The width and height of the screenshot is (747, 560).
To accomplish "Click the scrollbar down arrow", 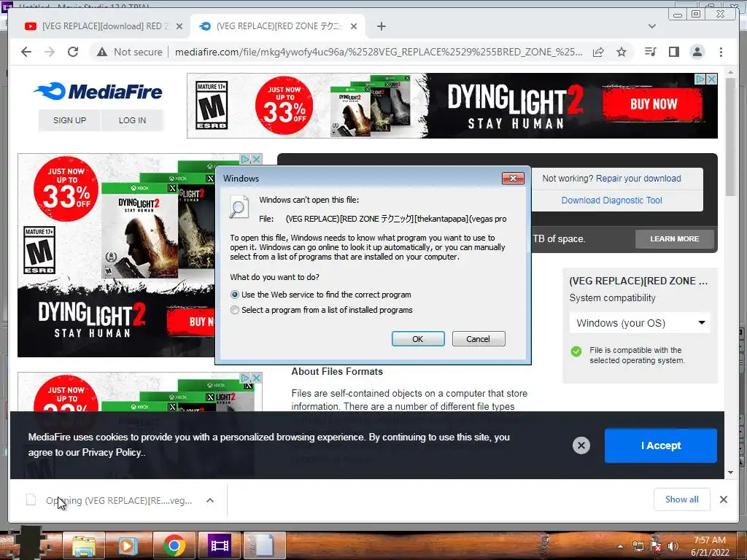I will point(731,472).
